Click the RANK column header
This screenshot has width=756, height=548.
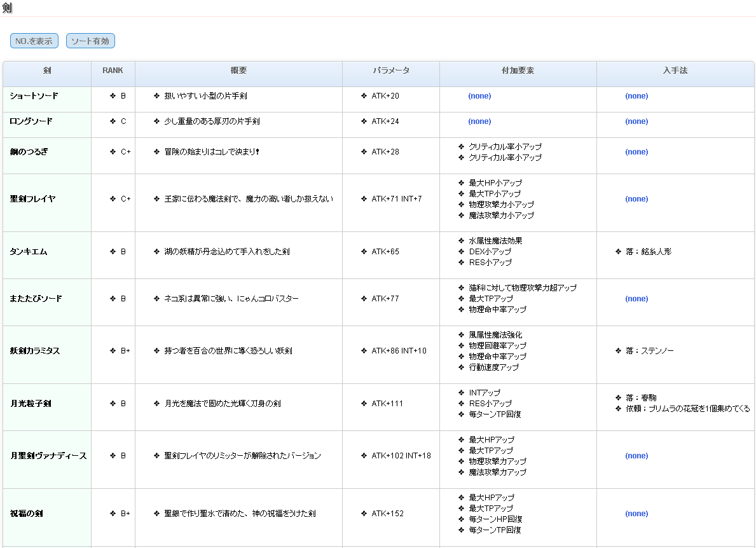[113, 71]
